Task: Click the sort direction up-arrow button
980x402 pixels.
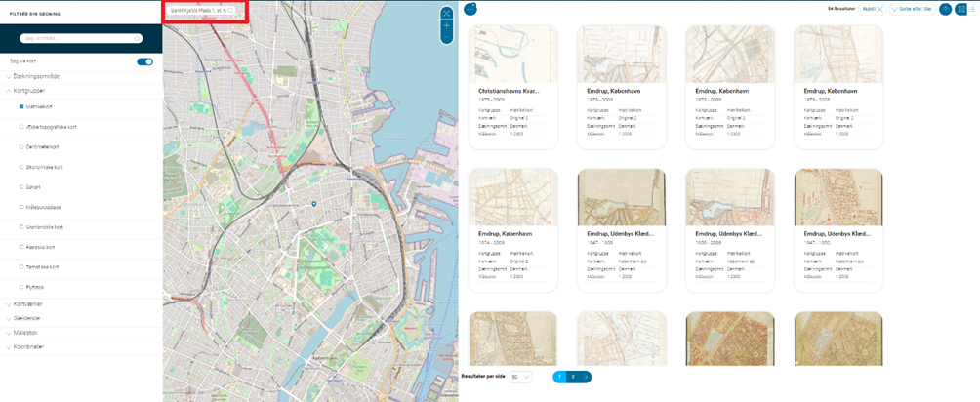Action: (x=946, y=9)
